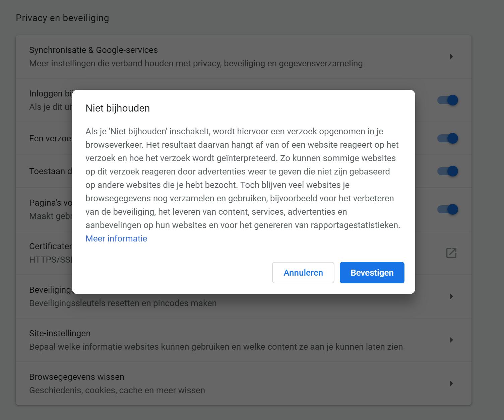This screenshot has height=420, width=504.
Task: Toggle the Pagina's vooraf laden switch
Action: [448, 209]
